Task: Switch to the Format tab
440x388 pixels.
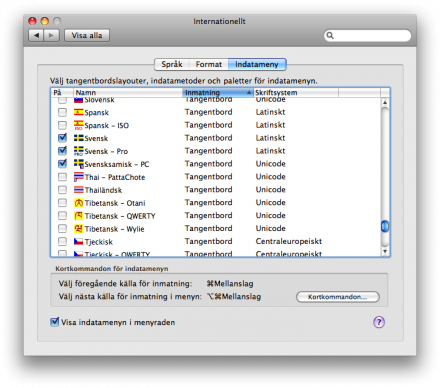Action: pos(209,64)
